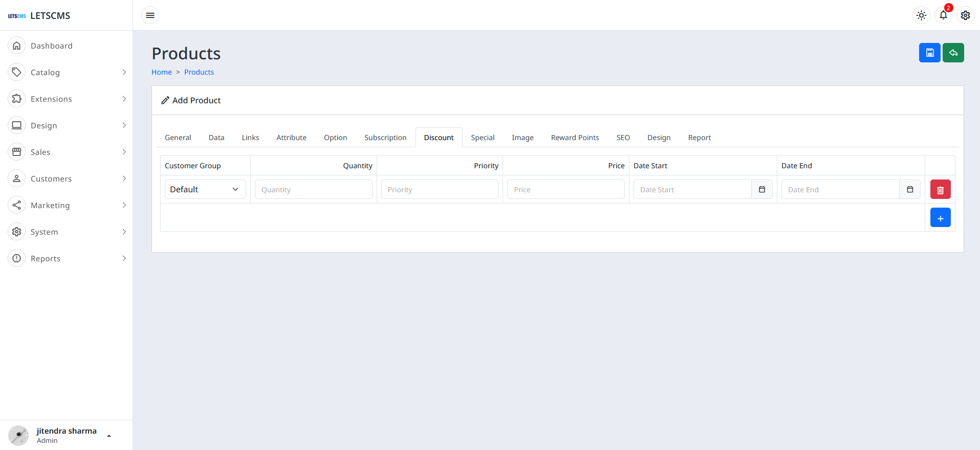Click the Quantity input field
980x450 pixels.
(x=313, y=190)
